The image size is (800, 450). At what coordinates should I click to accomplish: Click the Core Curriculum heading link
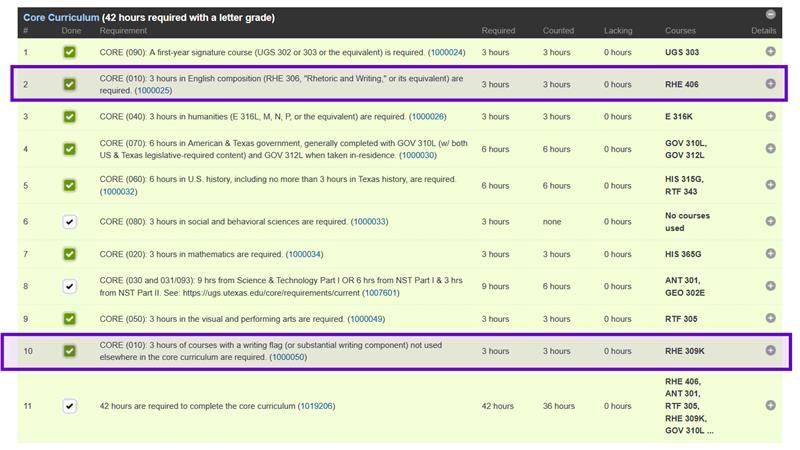[61, 18]
